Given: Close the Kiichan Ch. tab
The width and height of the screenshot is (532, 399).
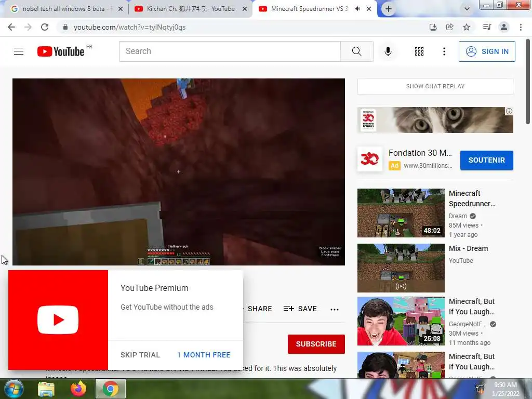Looking at the screenshot, I should 244,9.
